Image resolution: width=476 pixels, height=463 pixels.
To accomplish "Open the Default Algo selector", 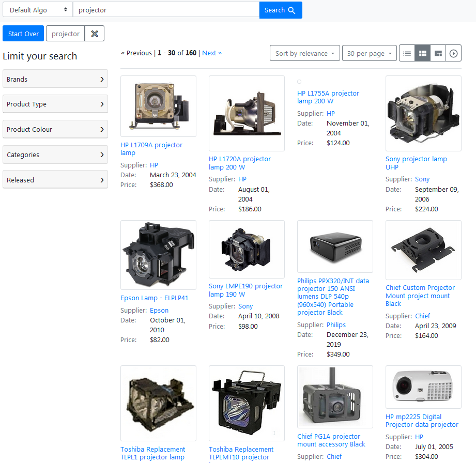I will pos(38,10).
